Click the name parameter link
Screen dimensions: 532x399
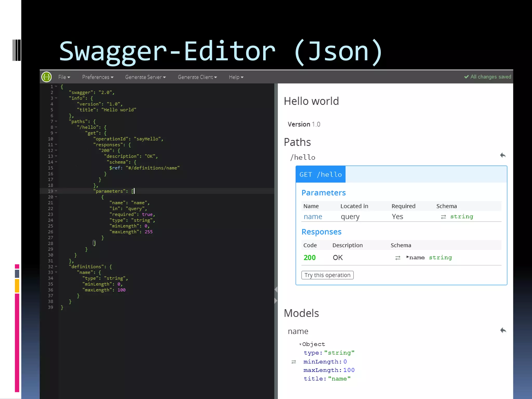(x=313, y=217)
